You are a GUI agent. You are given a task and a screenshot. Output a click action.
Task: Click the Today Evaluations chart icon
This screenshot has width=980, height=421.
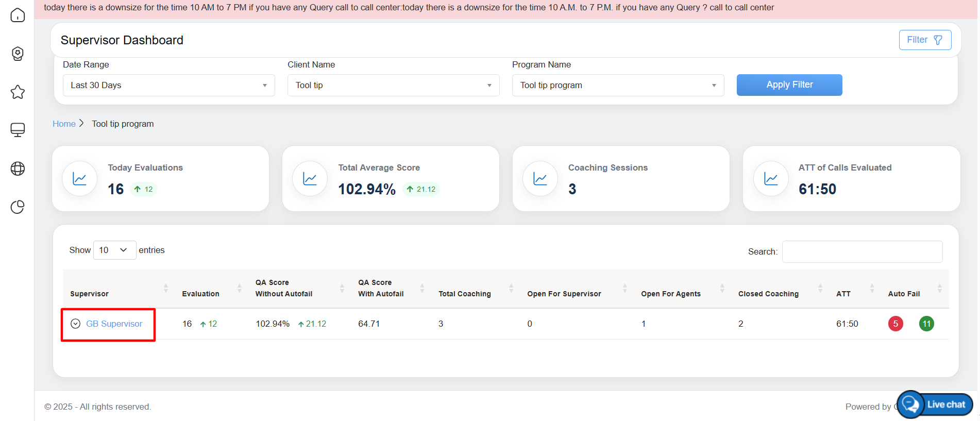(x=80, y=179)
